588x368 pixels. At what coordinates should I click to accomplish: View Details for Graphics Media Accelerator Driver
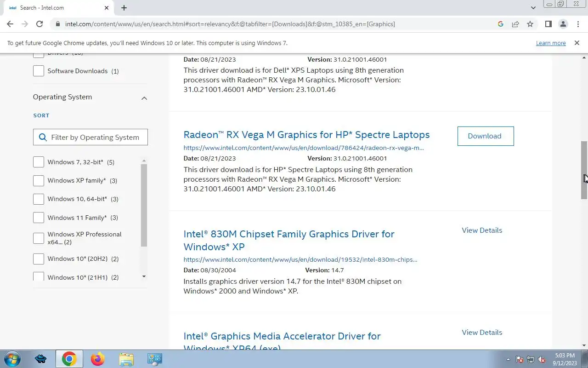coord(482,332)
